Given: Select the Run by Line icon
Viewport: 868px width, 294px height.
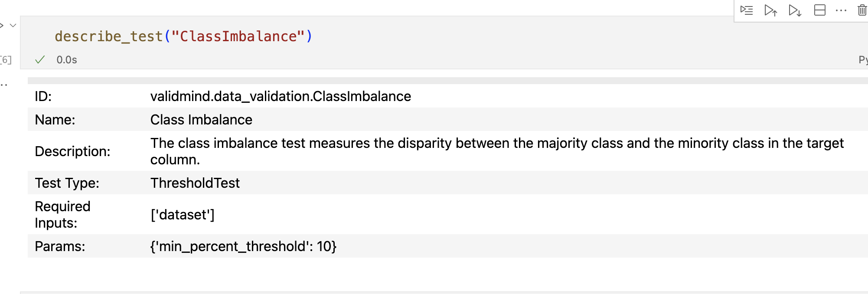Looking at the screenshot, I should click(747, 10).
